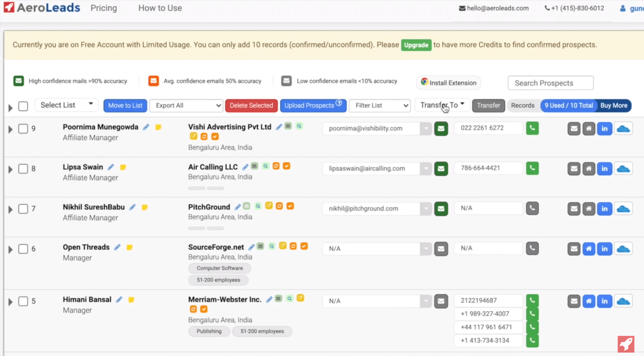The image size is (644, 356).
Task: Open the Select List dropdown
Action: tap(67, 105)
